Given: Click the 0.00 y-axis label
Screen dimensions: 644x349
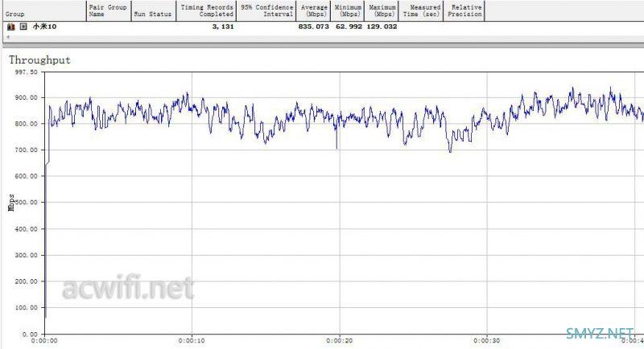Looking at the screenshot, I should pos(30,335).
